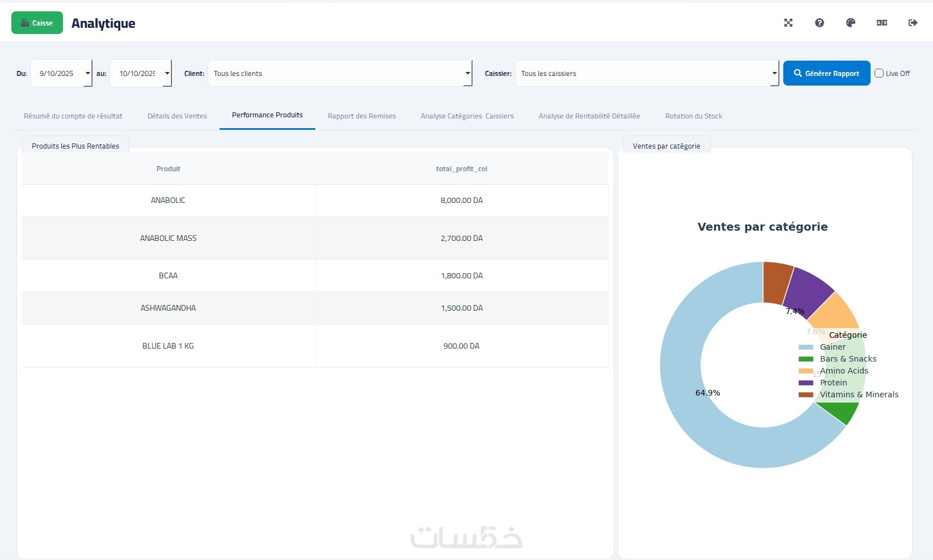The height and width of the screenshot is (560, 933).
Task: Select the ANABOLIC product cell
Action: pos(168,200)
